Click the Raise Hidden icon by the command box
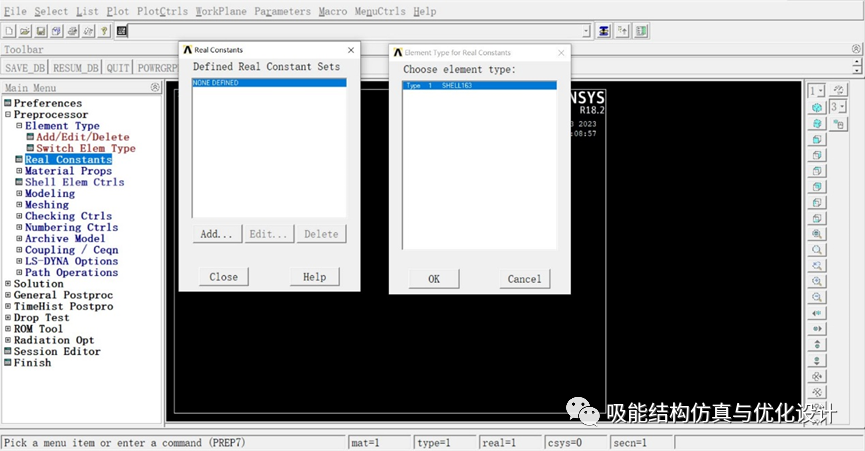Viewport: 865px width, 451px height. (x=604, y=31)
